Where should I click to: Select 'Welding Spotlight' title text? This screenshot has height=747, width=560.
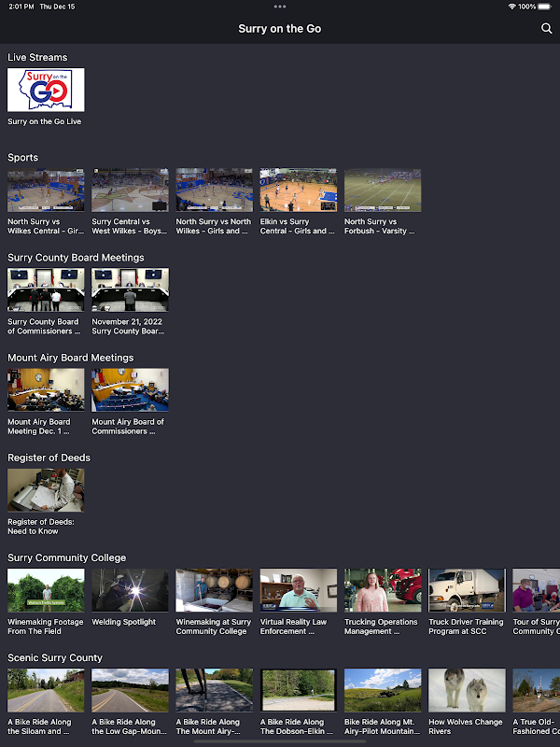pyautogui.click(x=124, y=622)
